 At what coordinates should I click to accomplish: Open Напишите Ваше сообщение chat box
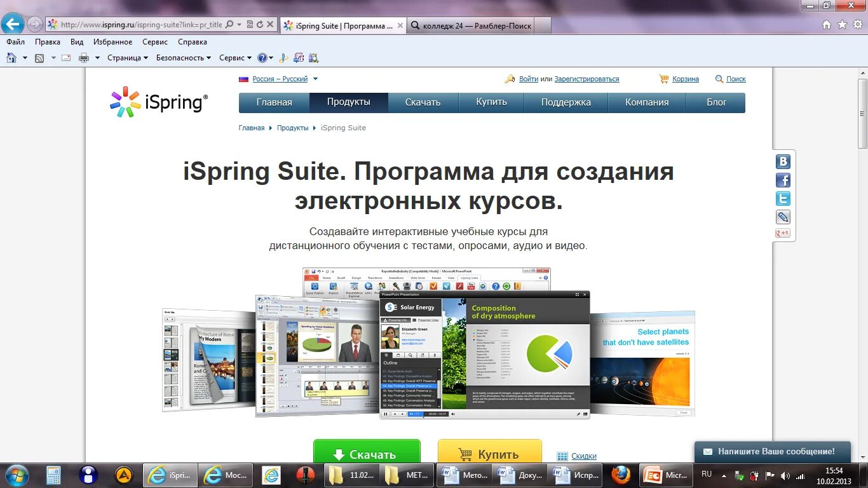pyautogui.click(x=773, y=452)
